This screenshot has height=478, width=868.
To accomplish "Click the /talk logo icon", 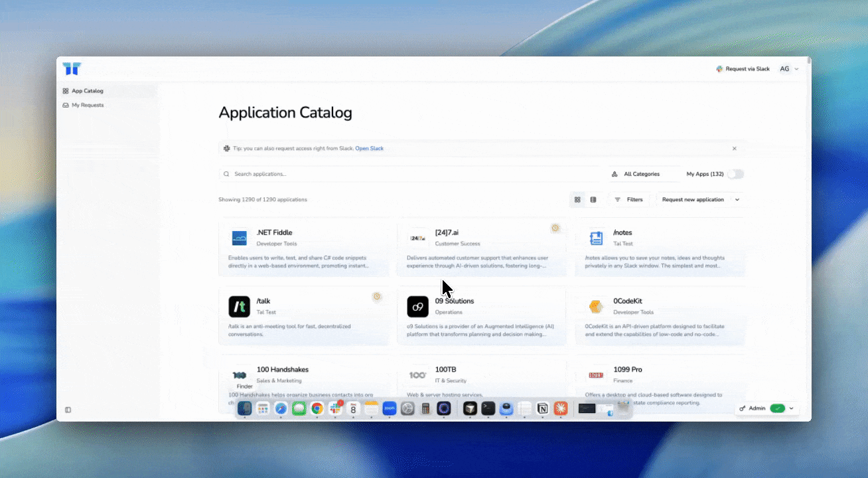I will 240,307.
